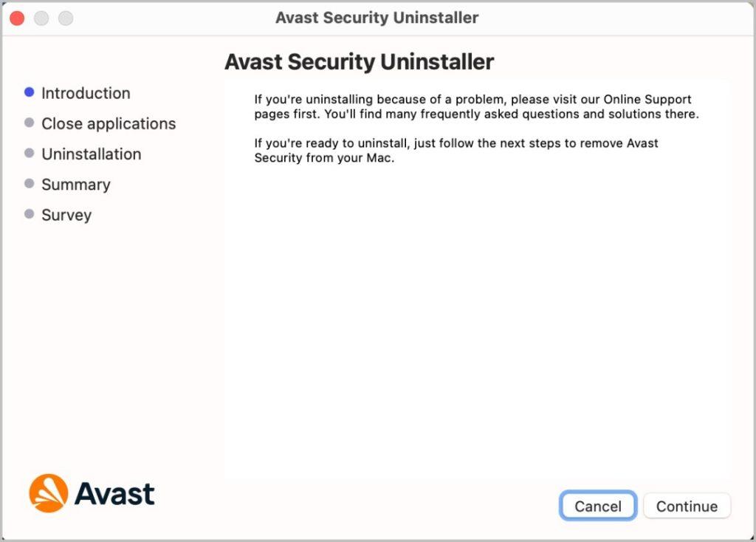The height and width of the screenshot is (542, 756).
Task: Click the Avast wordmark text
Action: pos(114,494)
